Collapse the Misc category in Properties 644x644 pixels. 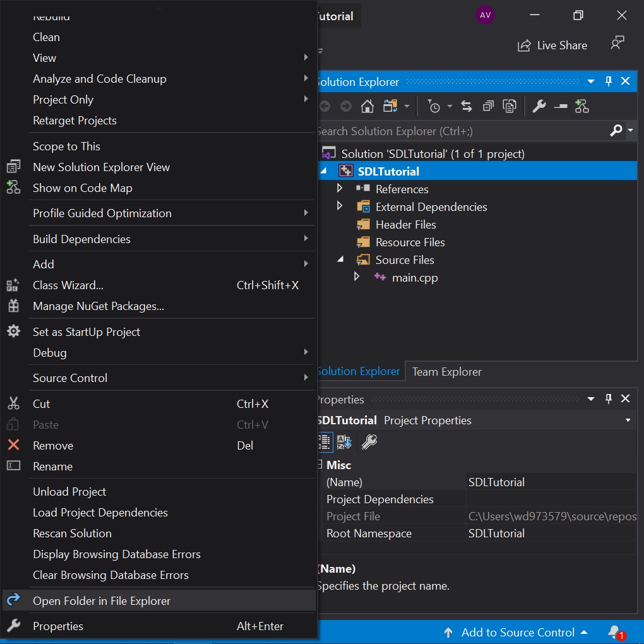click(x=320, y=465)
